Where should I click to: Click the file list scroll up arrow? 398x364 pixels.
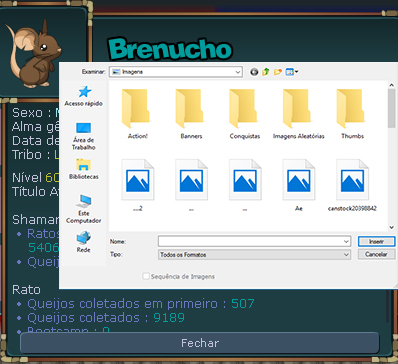[x=392, y=85]
